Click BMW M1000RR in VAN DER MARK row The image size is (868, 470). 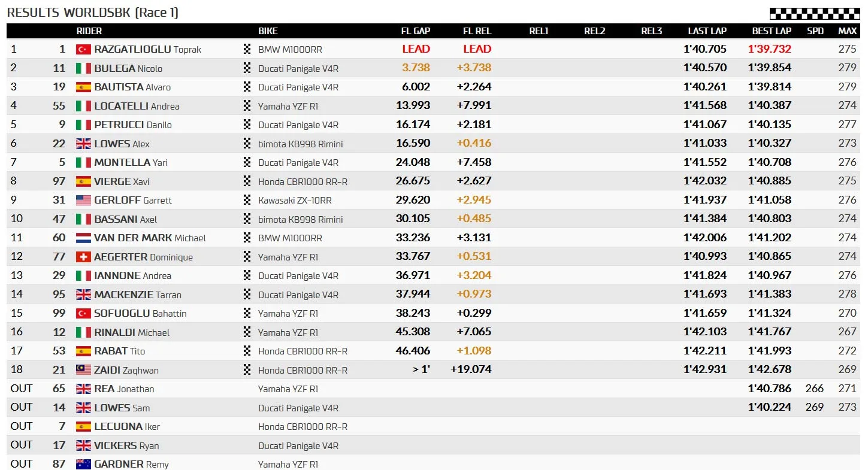click(x=290, y=238)
